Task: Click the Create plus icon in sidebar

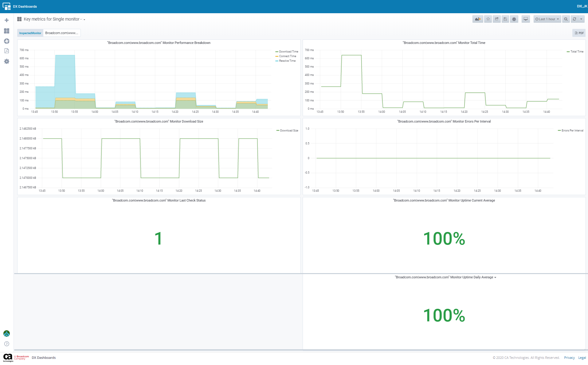Action: pos(6,20)
